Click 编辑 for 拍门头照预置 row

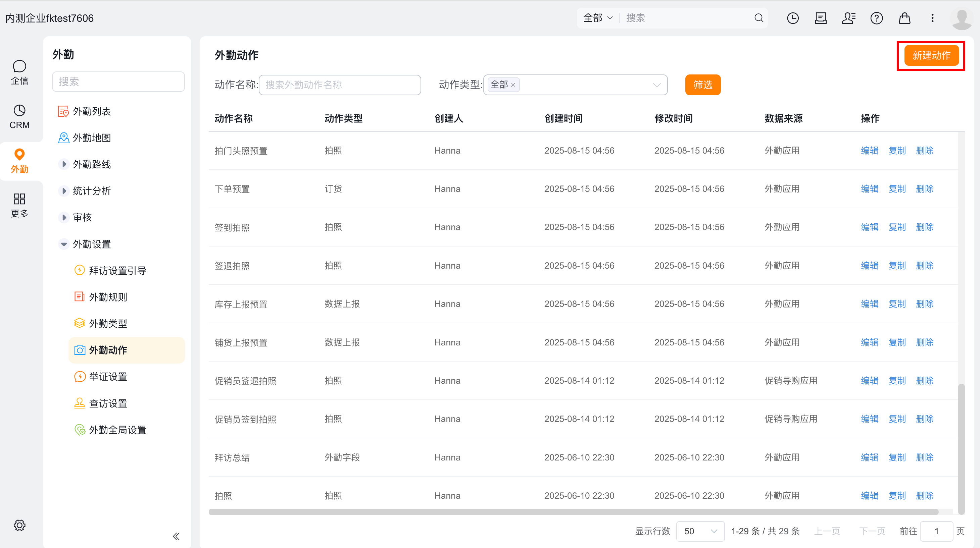pyautogui.click(x=870, y=151)
